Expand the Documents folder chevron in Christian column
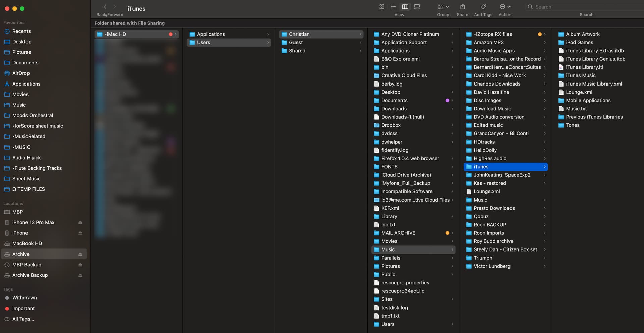 (x=452, y=100)
